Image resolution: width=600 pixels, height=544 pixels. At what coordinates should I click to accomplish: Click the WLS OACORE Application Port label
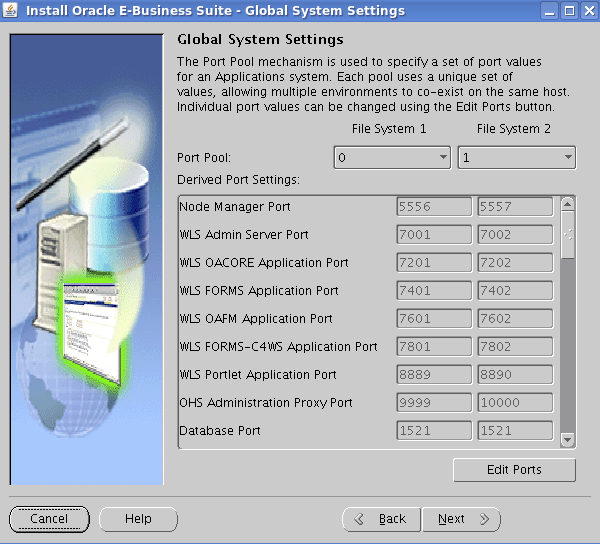point(264,263)
